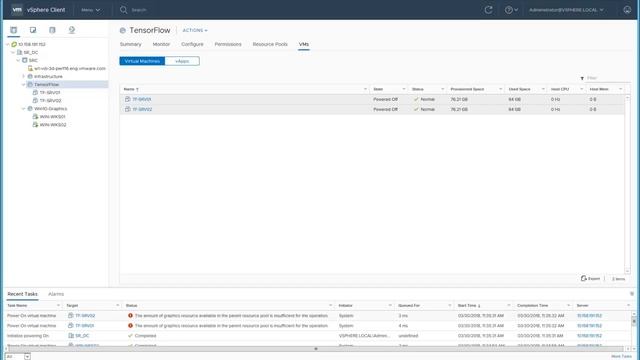Click the filter funnel icon above table

pyautogui.click(x=582, y=78)
